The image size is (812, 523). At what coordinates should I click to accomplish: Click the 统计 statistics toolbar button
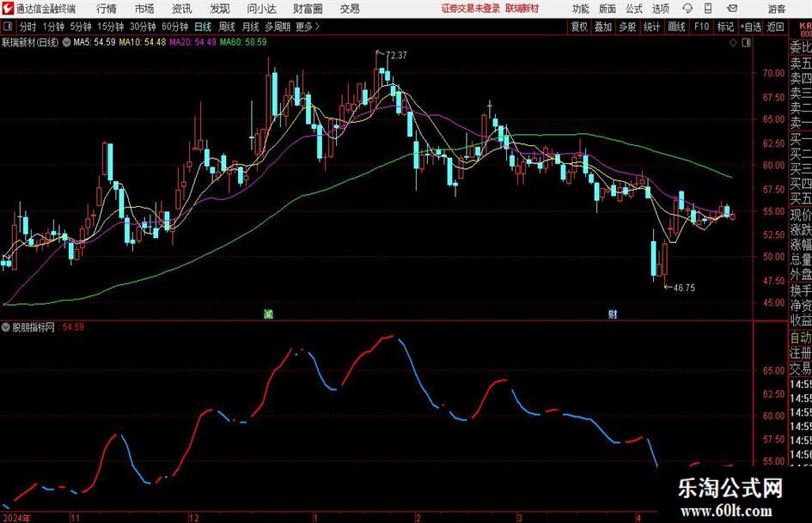tap(651, 27)
